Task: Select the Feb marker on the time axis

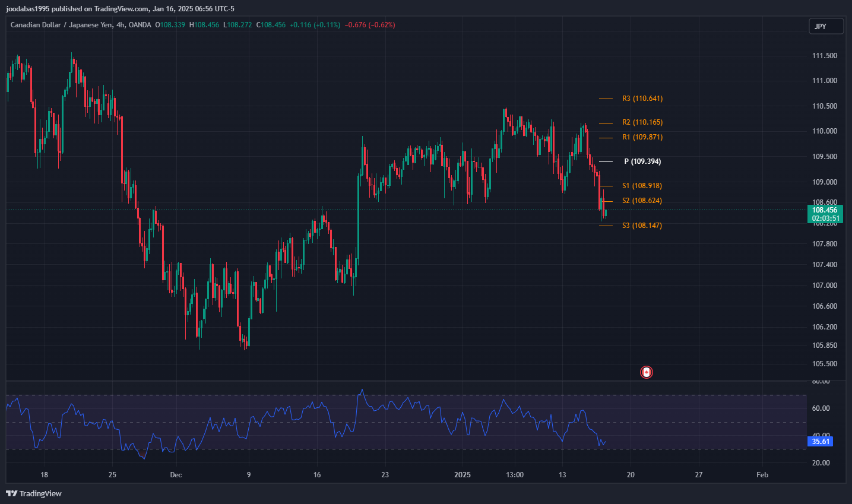Action: click(762, 475)
